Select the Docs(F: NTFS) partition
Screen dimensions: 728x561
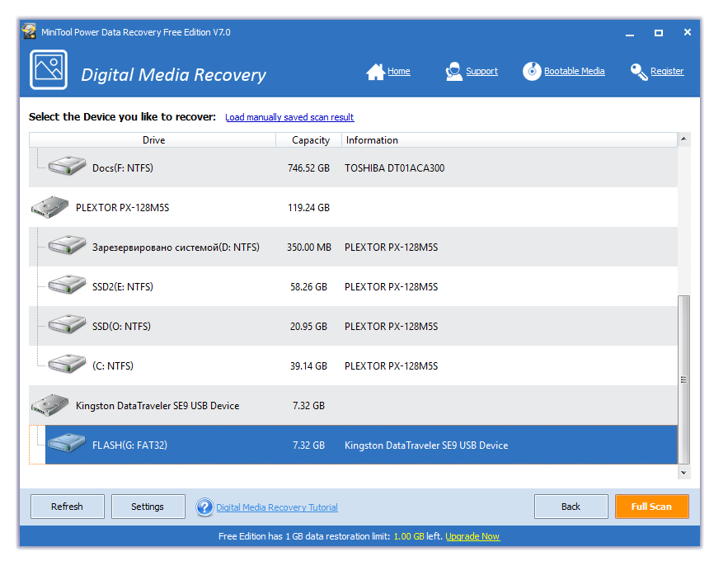(x=122, y=168)
